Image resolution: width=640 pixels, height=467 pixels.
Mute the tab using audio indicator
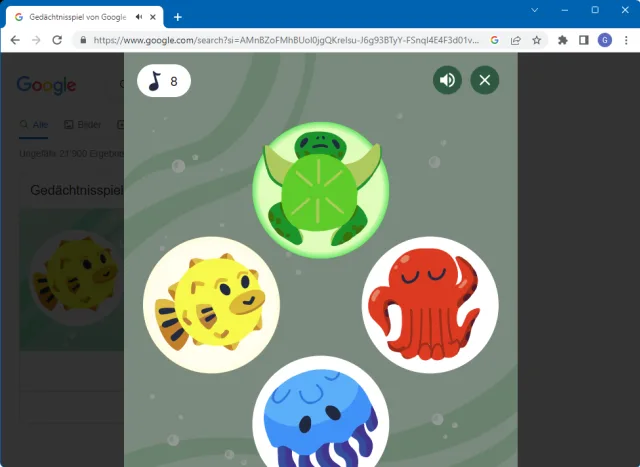tap(139, 17)
